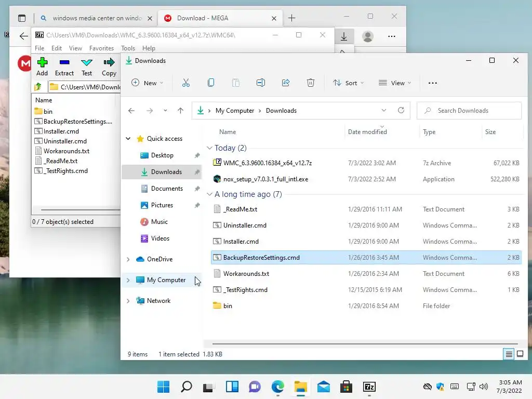Go back in Explorer navigation
532x399 pixels.
(x=131, y=111)
